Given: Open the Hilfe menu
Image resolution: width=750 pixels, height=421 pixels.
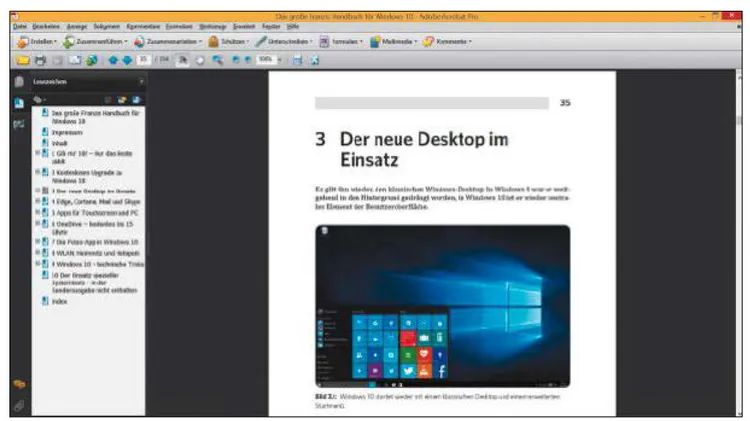Looking at the screenshot, I should tap(293, 27).
